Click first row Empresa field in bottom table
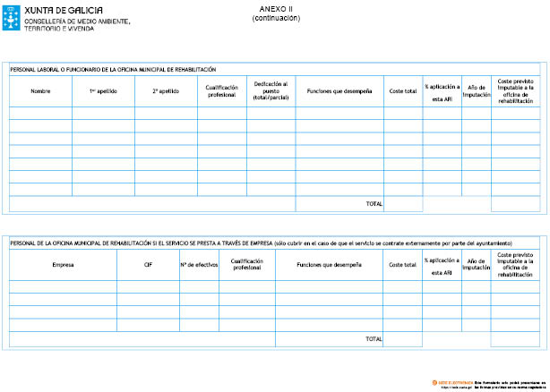 coord(63,287)
